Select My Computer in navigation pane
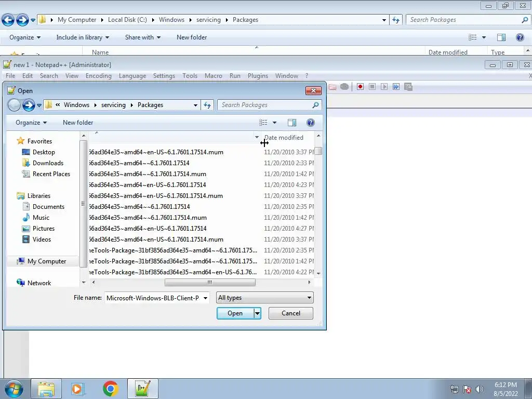Image resolution: width=532 pixels, height=399 pixels. [46, 261]
